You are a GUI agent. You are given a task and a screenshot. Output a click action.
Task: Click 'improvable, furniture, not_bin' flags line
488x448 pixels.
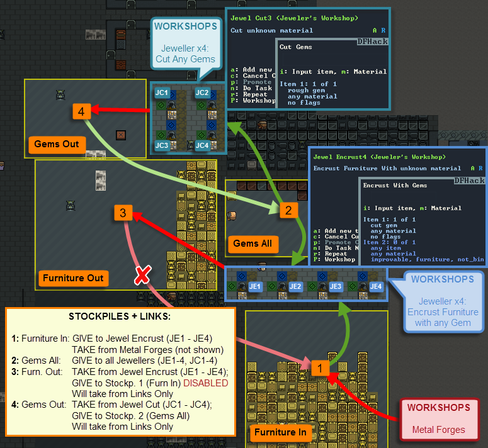click(x=428, y=259)
